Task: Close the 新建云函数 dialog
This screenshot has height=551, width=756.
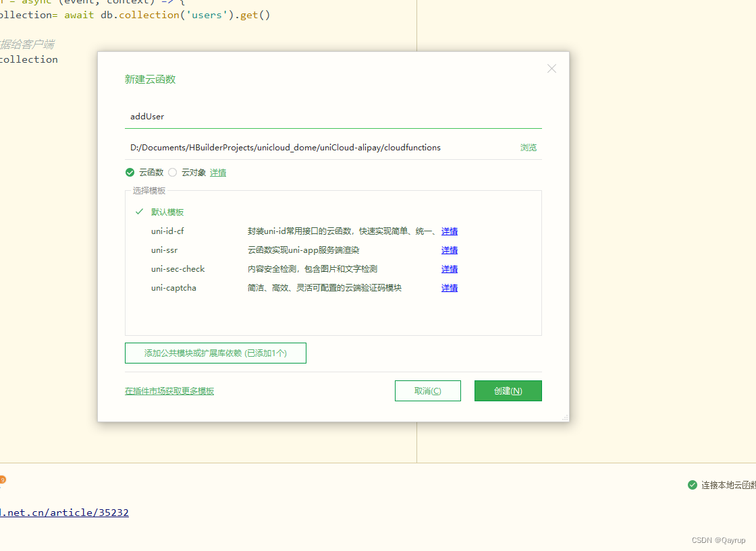Action: pyautogui.click(x=551, y=68)
